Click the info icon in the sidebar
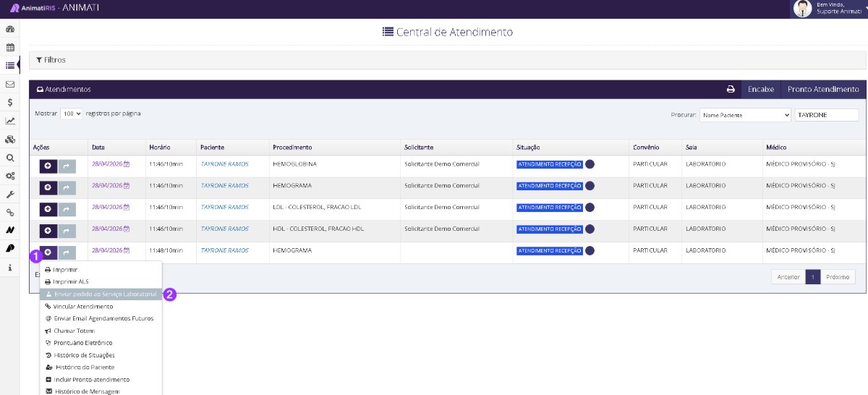Viewport: 868px width, 395px height. [10, 268]
